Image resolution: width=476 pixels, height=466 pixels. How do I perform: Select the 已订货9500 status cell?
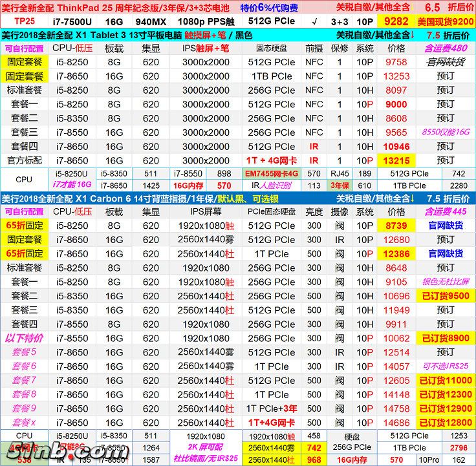click(445, 296)
